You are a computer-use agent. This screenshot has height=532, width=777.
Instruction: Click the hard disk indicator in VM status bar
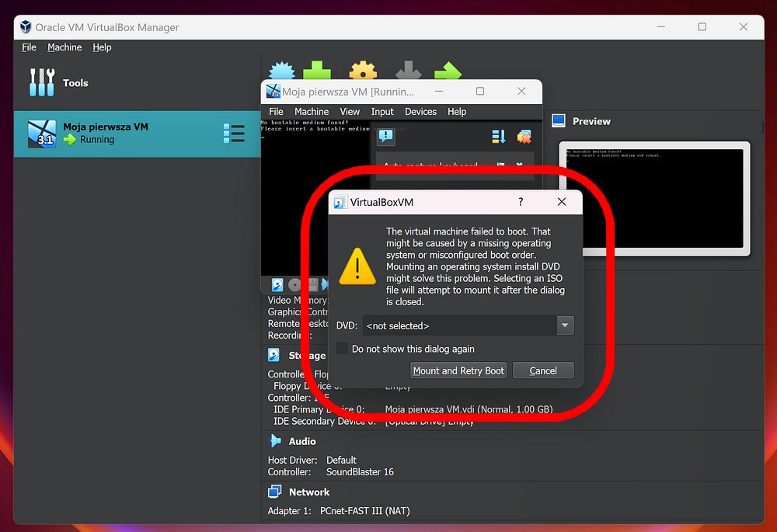277,284
